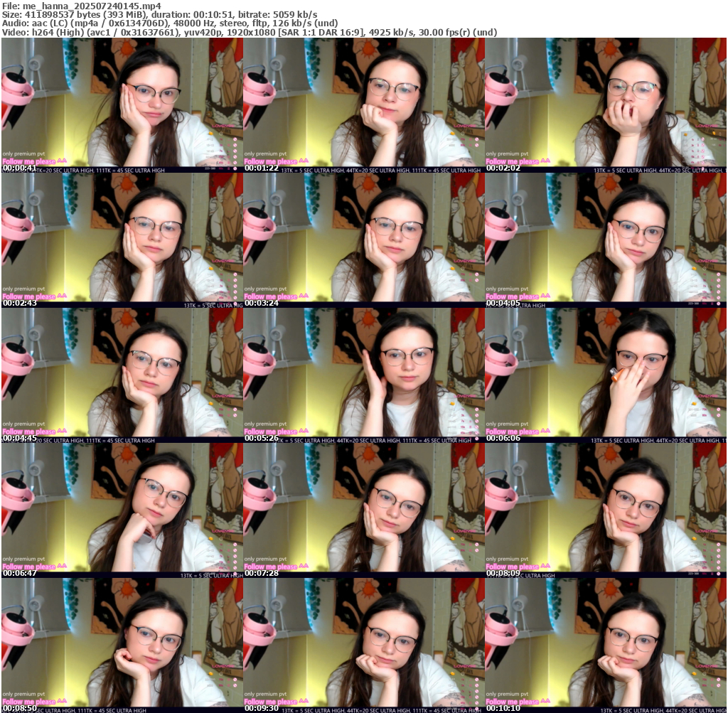Open the 00:03:24 video frame
728x713 pixels.
(x=364, y=240)
